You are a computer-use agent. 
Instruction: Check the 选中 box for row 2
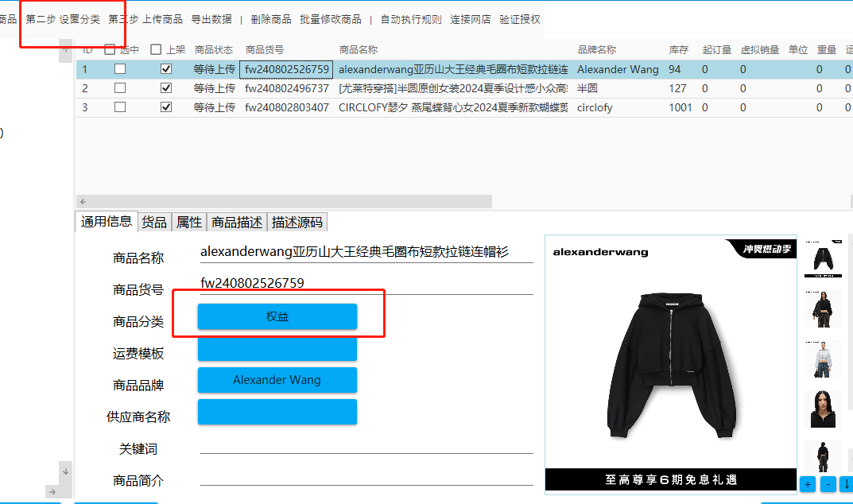(x=120, y=88)
